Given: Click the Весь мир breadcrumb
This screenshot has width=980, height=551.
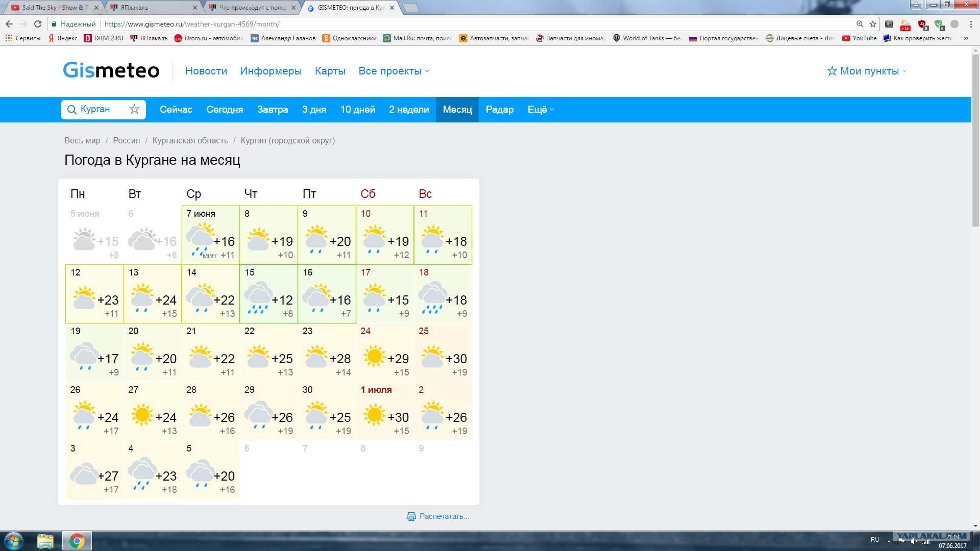Looking at the screenshot, I should tap(82, 140).
